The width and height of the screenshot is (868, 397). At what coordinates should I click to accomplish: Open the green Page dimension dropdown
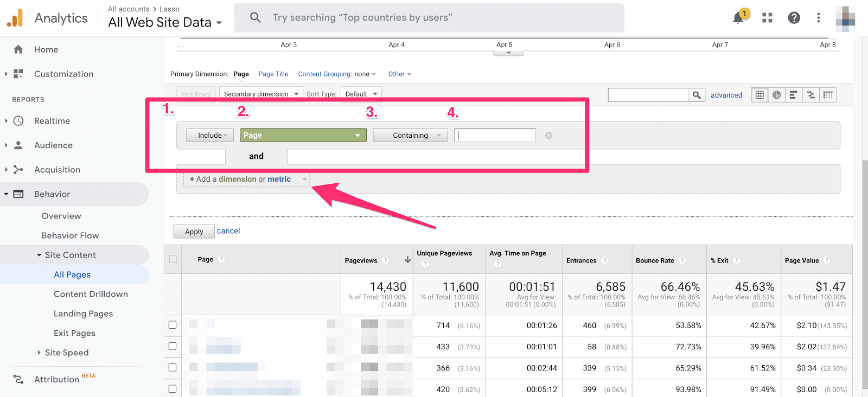303,135
